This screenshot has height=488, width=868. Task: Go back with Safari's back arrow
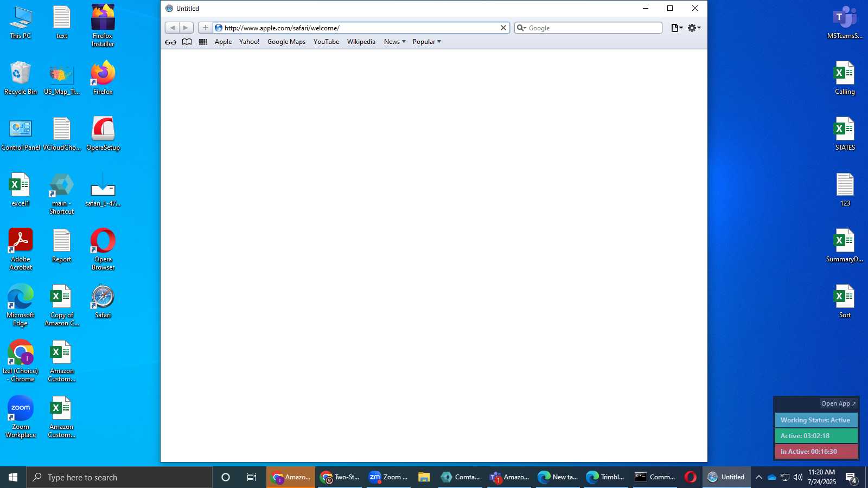coord(172,28)
